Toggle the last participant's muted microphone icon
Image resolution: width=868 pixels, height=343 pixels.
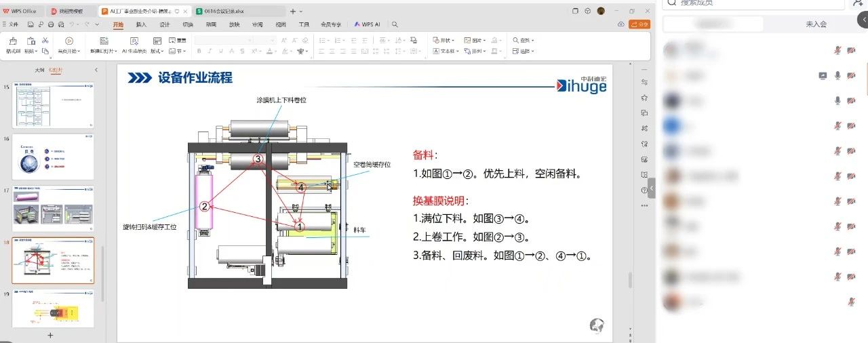[x=852, y=301]
